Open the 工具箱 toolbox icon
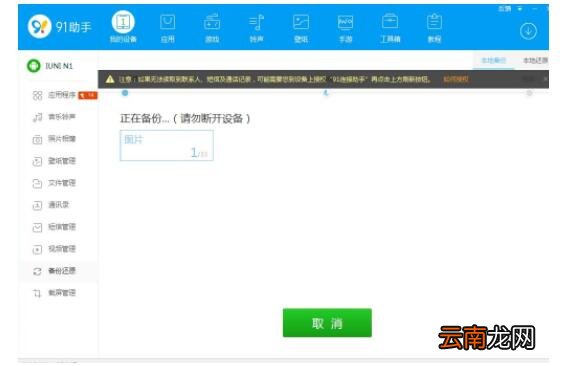The image size is (572, 366). point(390,28)
